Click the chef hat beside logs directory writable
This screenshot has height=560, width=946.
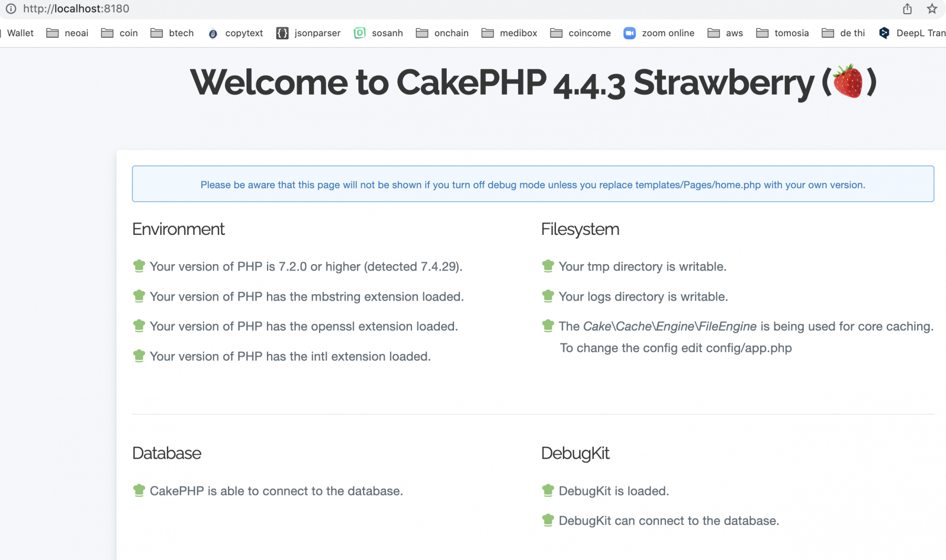point(548,296)
